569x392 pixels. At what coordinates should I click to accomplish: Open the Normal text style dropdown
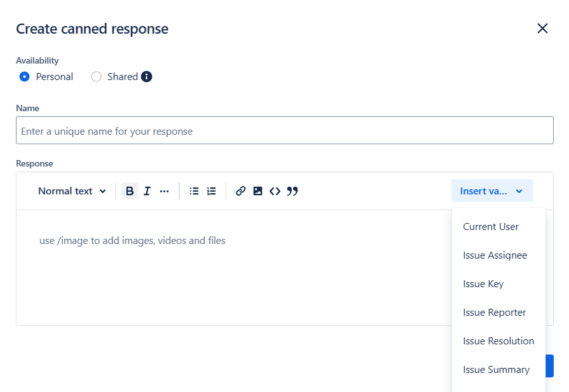coord(72,191)
